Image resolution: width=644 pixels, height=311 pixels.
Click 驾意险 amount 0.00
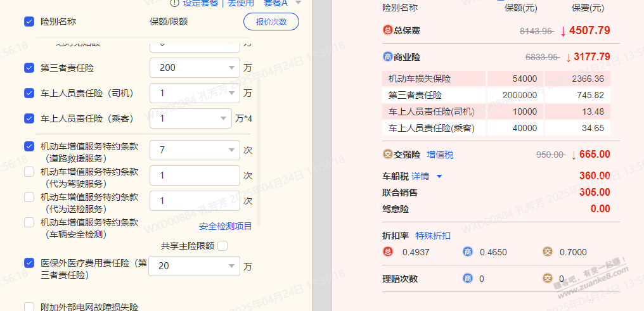(x=600, y=208)
